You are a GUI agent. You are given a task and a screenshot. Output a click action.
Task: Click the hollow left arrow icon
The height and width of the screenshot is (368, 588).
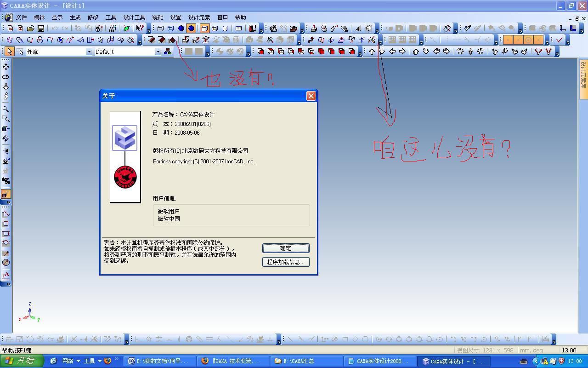(x=392, y=52)
